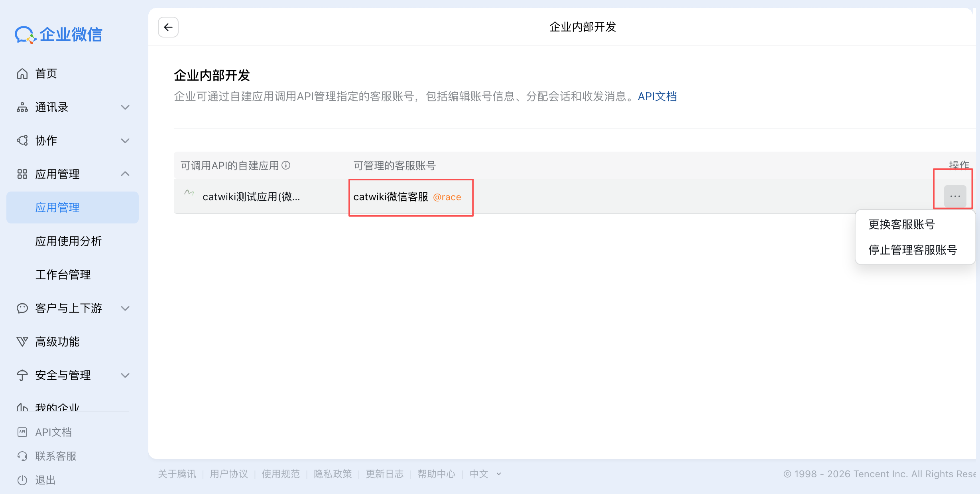Click the 联系客服 headset icon
The image size is (980, 494).
click(22, 456)
